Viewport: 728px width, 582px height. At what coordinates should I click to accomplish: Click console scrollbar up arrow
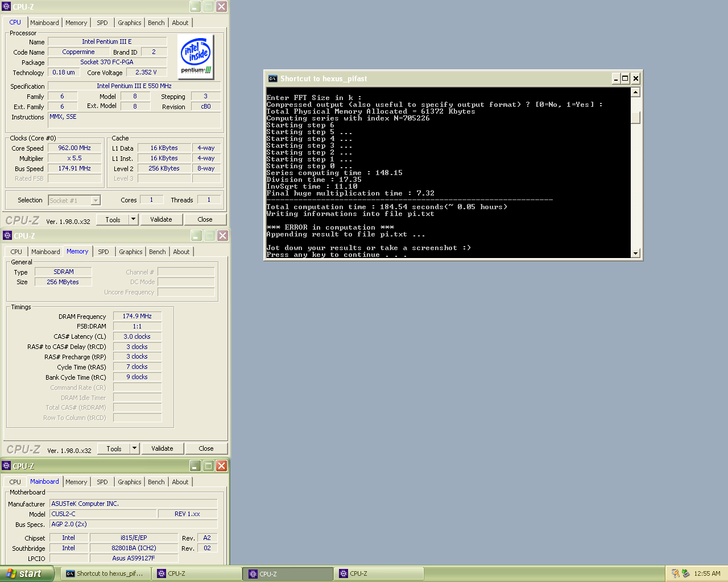click(x=636, y=92)
